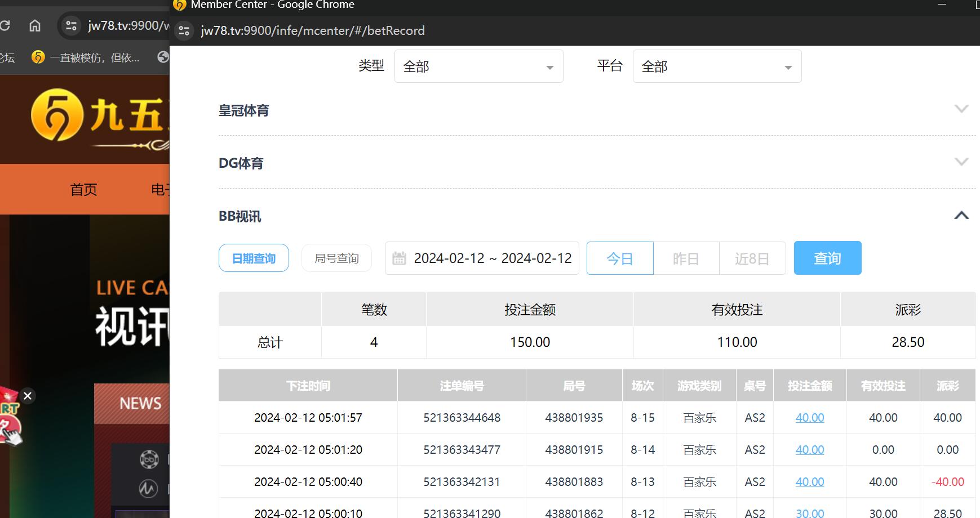Click the red envelope promo icon
This screenshot has height=518, width=980.
pos(10,417)
